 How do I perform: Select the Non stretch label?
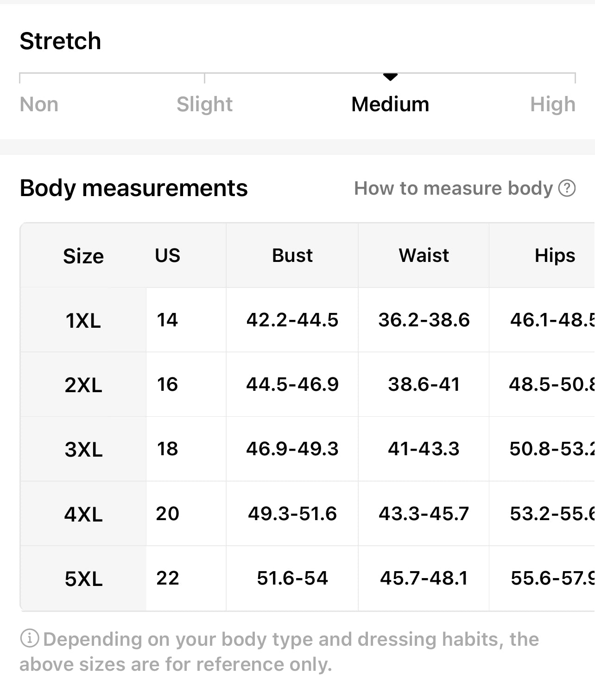click(x=39, y=104)
